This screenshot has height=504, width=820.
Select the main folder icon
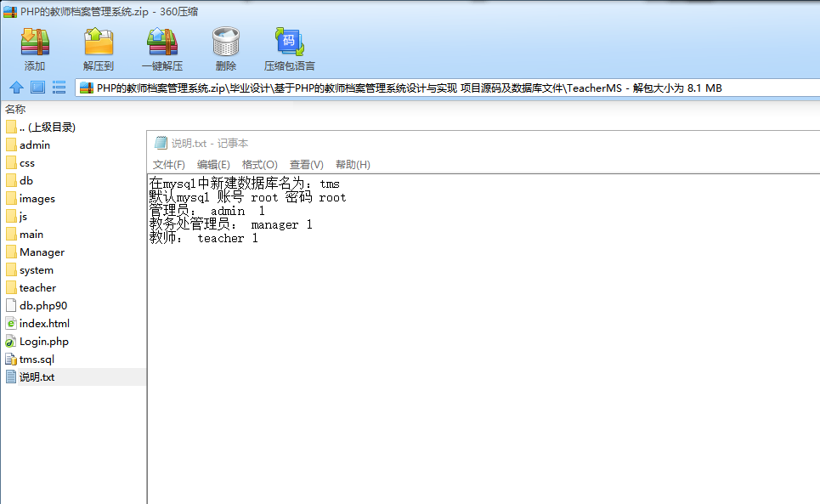(x=11, y=235)
